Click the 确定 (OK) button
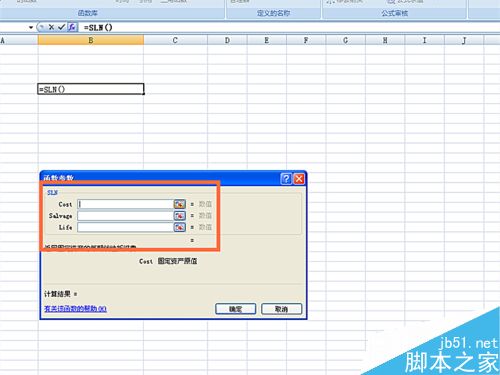The height and width of the screenshot is (375, 500). click(236, 309)
